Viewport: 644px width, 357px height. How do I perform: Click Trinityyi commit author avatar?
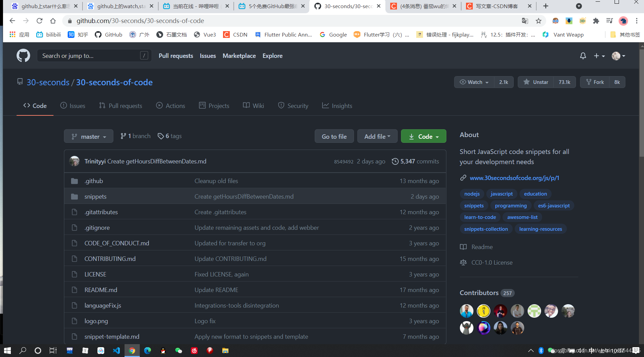coord(74,161)
